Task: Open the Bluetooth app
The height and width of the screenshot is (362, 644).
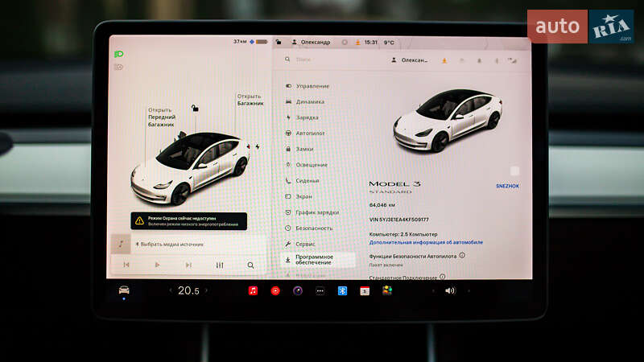Action: (x=342, y=290)
